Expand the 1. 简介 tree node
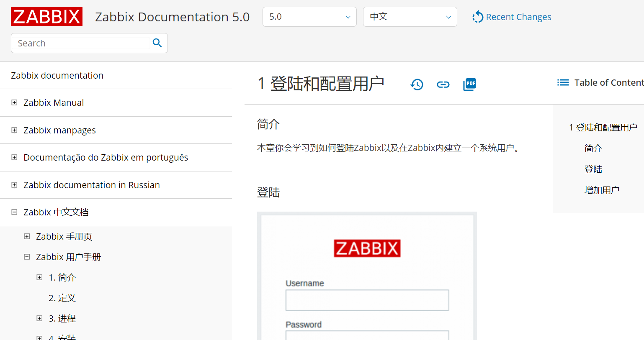The height and width of the screenshot is (340, 644). 39,277
